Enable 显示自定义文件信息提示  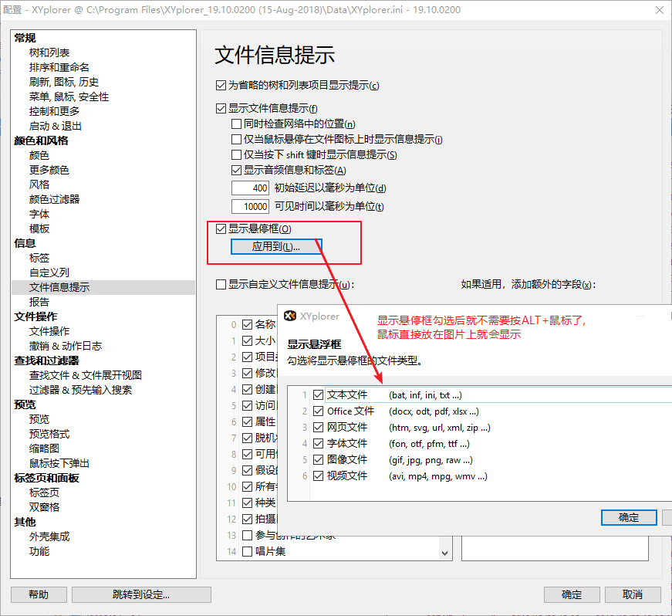(x=221, y=285)
